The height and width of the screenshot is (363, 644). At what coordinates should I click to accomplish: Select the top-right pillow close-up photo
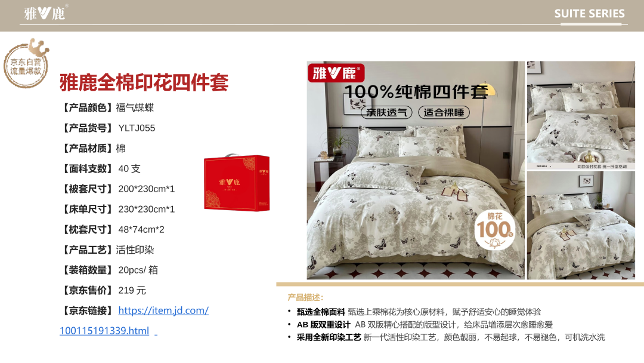pos(581,115)
